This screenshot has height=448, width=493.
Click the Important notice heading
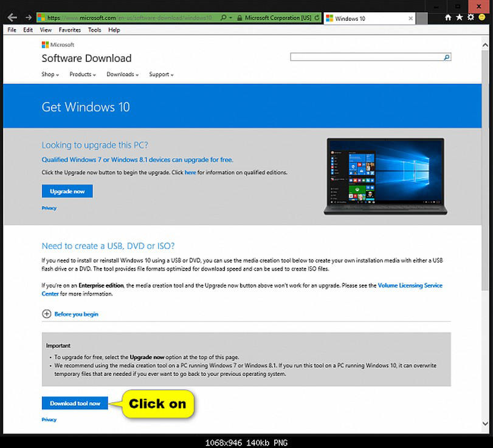click(58, 345)
